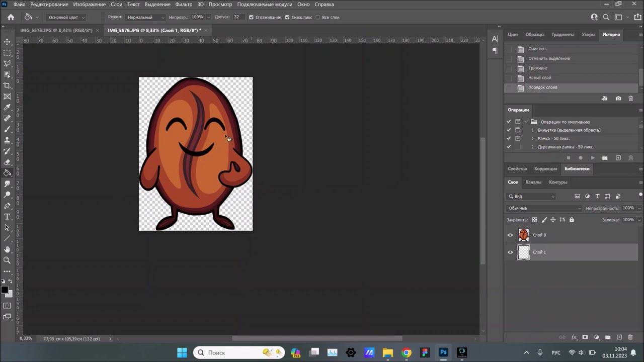Enable the Все слои checkbox
644x362 pixels.
click(317, 17)
